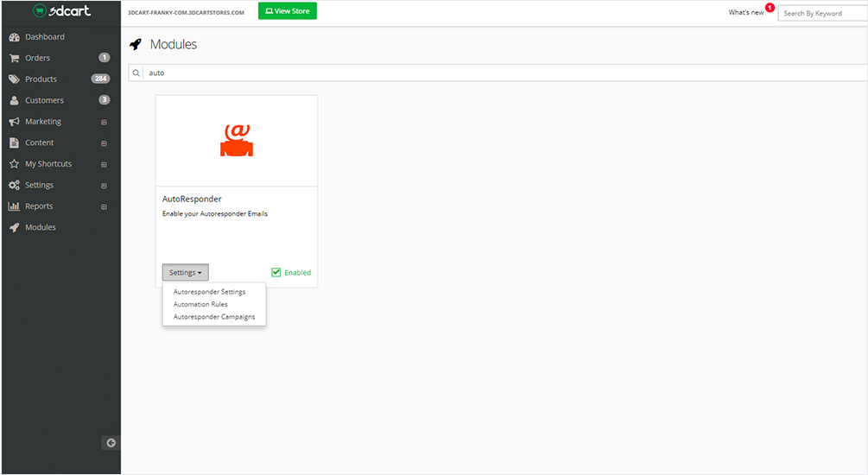Image resolution: width=868 pixels, height=475 pixels.
Task: Collapse sidebar with the arrow button
Action: pos(111,443)
